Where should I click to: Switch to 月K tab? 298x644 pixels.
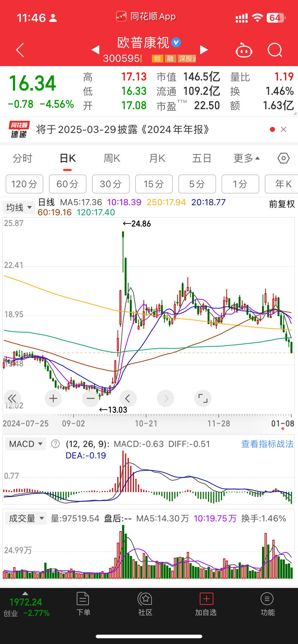(x=157, y=158)
